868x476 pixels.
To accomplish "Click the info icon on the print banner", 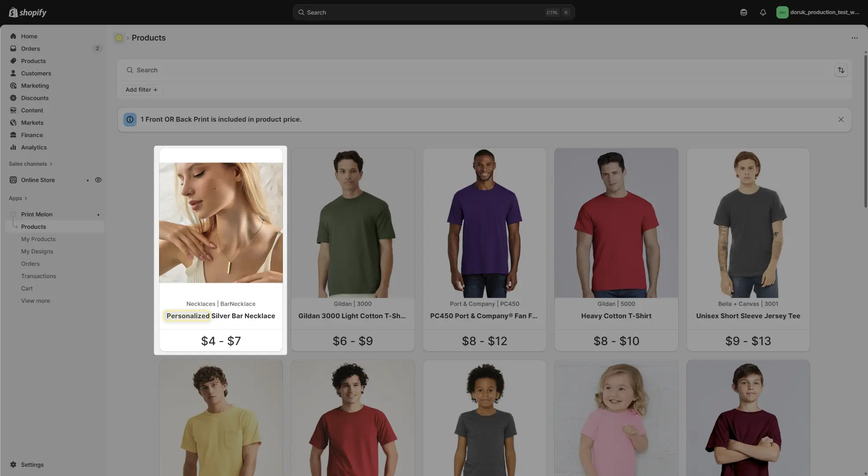I will [x=130, y=119].
